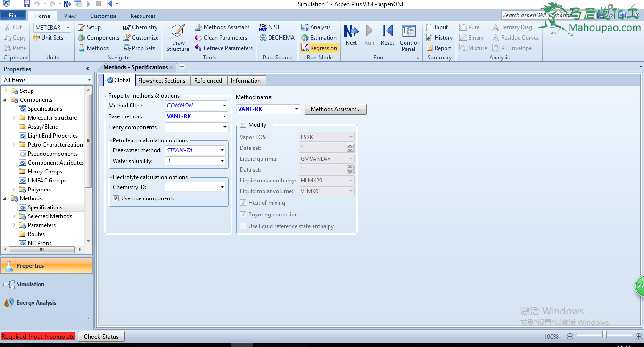Open Water solubility dropdown
The height and width of the screenshot is (347, 644).
222,161
